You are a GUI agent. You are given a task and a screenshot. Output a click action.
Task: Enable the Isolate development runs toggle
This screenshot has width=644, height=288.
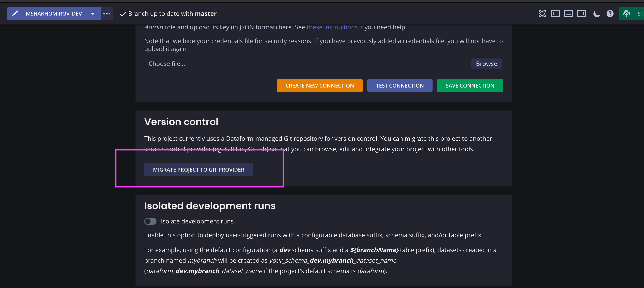click(150, 221)
